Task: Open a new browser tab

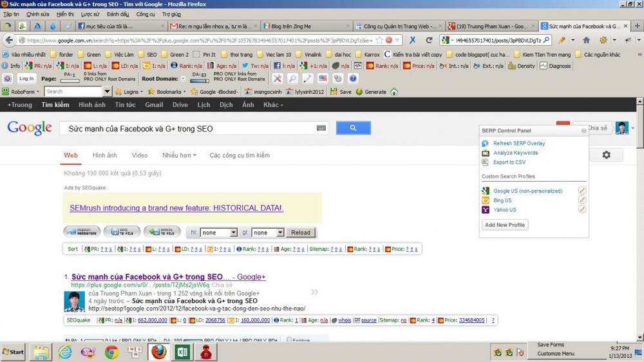Action: click(637, 26)
